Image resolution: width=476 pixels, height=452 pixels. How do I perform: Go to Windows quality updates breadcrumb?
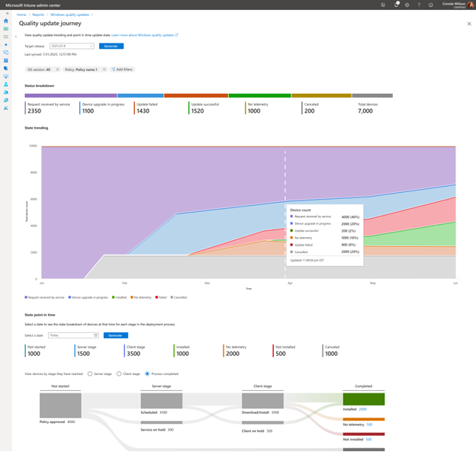[x=70, y=14]
